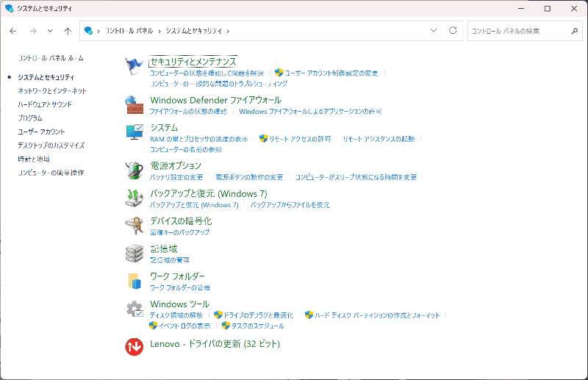
Task: Click ユーザー アカウント制御設定の変更 link
Action: click(331, 74)
